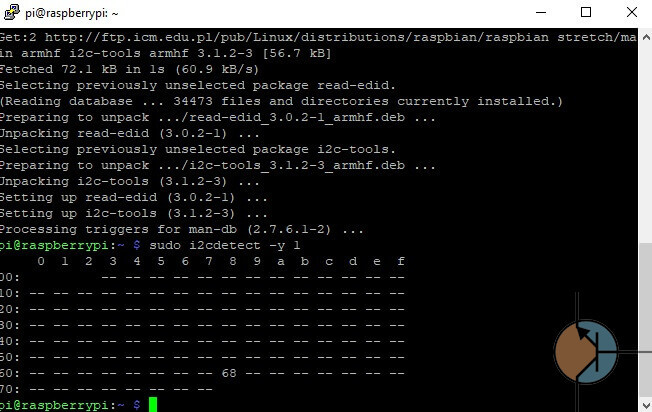Click the vertical scrollbar thumb
The height and width of the screenshot is (412, 652).
click(646, 319)
